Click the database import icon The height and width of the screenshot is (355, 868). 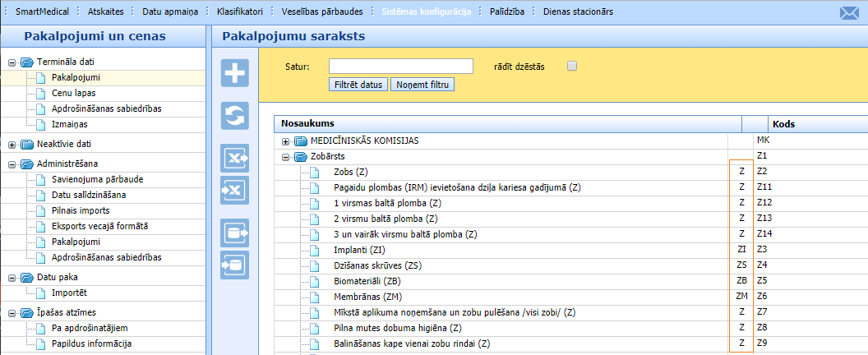click(235, 265)
